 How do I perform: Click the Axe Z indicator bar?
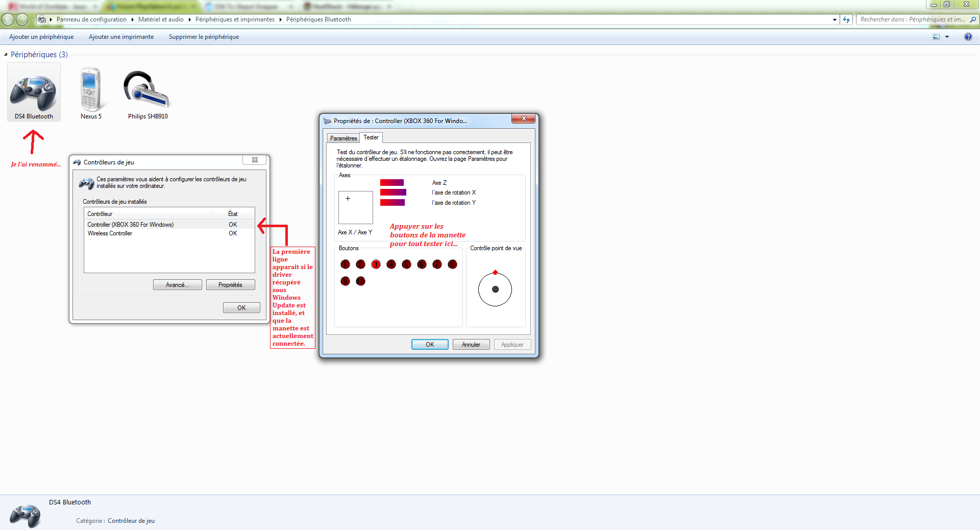[391, 183]
